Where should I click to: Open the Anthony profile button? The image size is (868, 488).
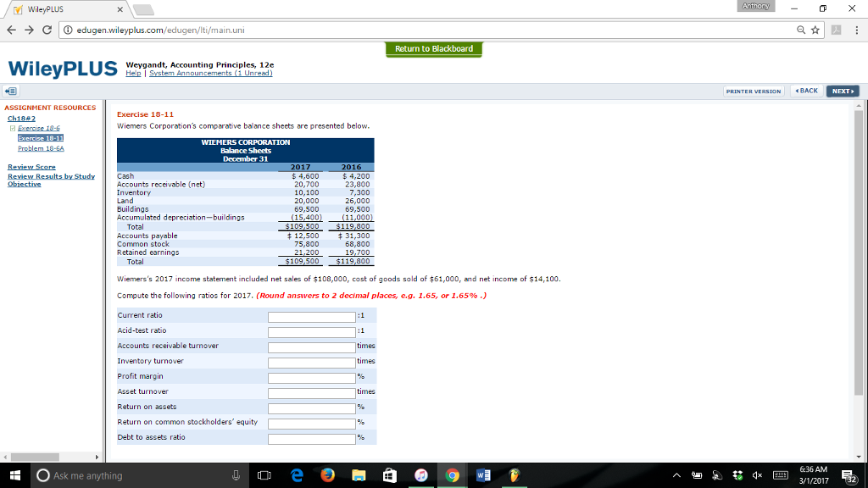pos(755,6)
